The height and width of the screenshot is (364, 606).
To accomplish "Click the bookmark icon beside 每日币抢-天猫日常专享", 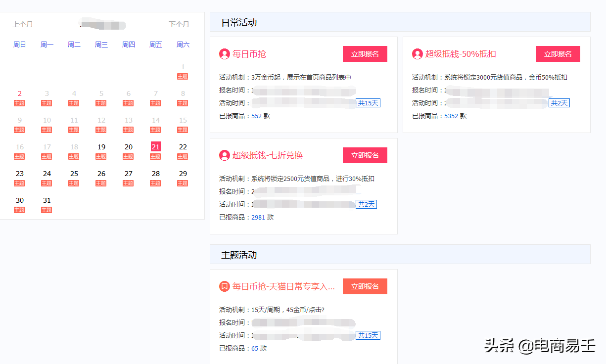I will [224, 286].
